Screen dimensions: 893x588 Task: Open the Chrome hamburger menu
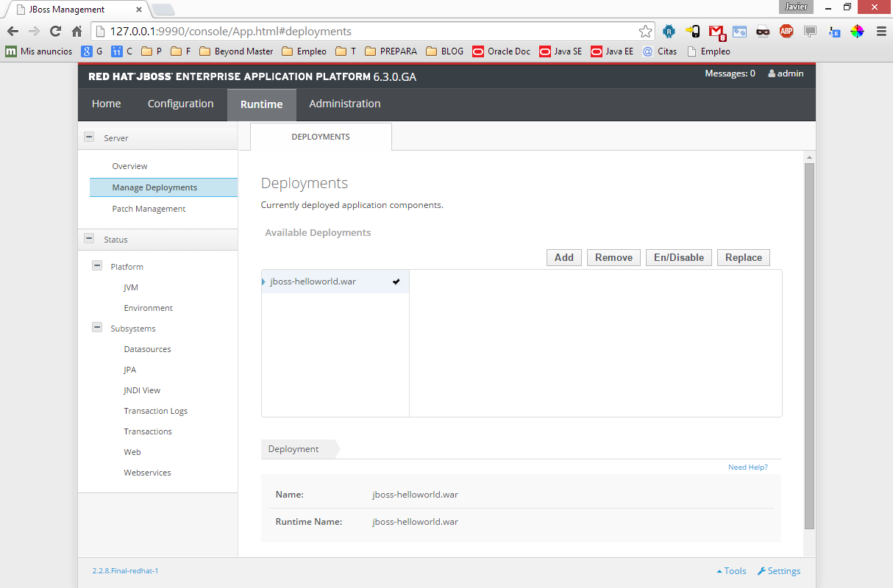pyautogui.click(x=881, y=32)
